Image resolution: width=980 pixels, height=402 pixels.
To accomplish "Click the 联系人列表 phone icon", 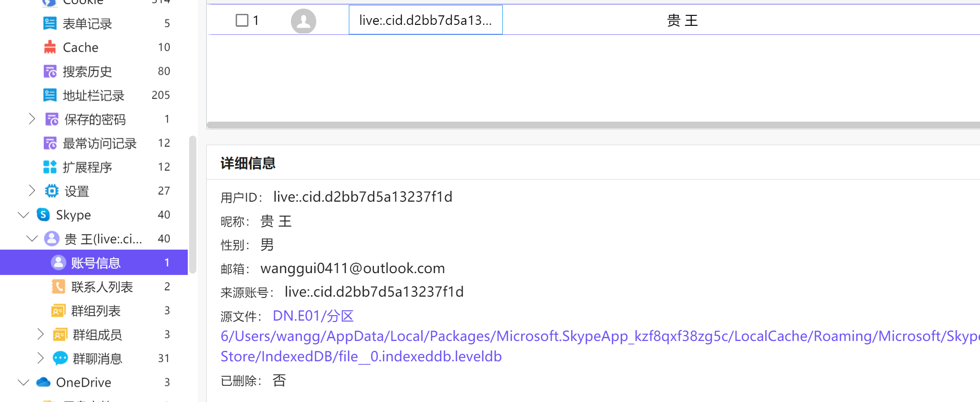I will click(58, 287).
